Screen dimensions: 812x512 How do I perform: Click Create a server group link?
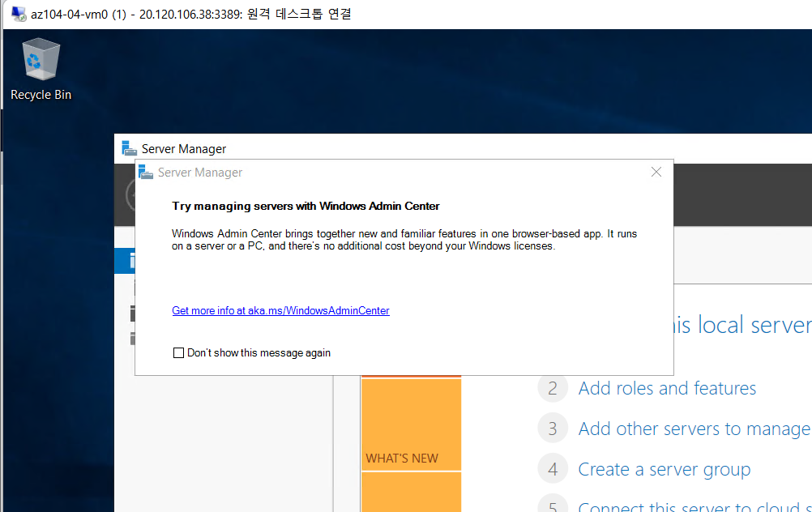[x=664, y=470]
